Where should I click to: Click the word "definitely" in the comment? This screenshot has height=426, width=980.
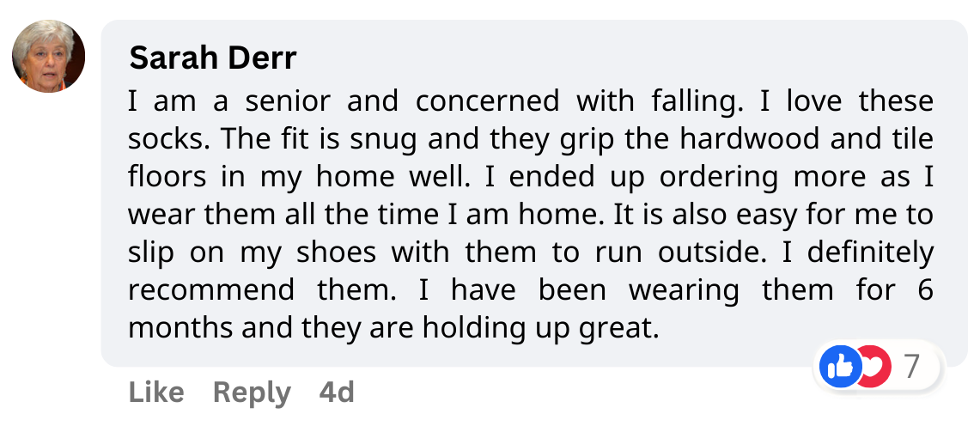pos(870,253)
